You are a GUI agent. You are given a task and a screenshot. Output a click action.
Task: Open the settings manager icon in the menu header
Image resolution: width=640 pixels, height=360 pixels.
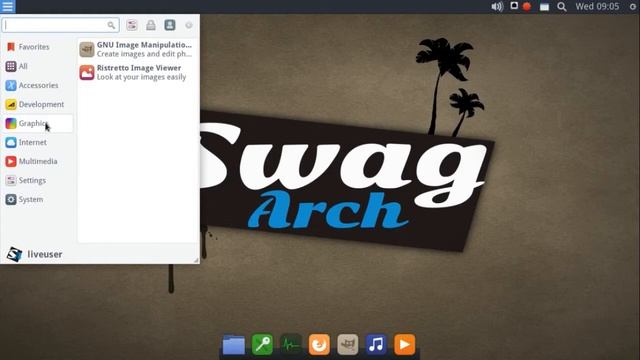[132, 25]
